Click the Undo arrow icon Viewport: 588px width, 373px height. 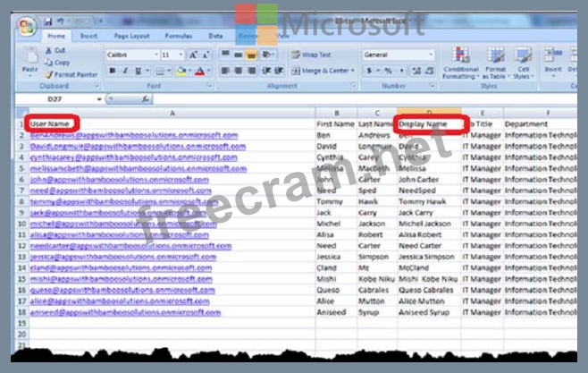(x=60, y=21)
